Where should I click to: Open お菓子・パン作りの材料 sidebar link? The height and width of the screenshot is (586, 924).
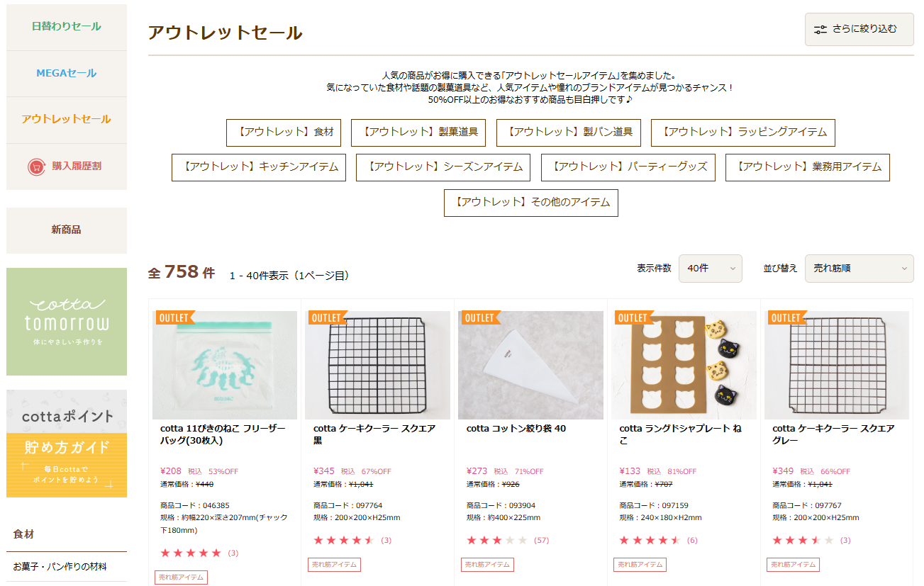pos(60,567)
